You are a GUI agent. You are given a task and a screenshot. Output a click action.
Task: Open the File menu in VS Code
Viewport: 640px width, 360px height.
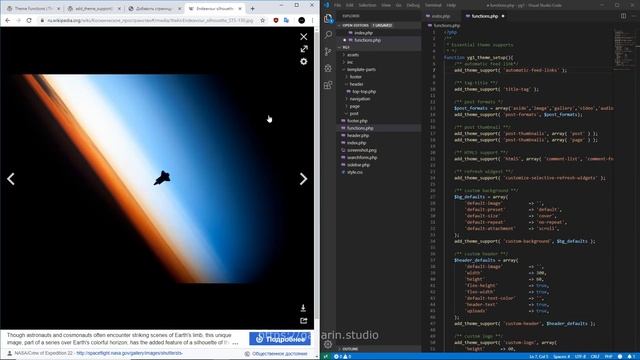click(338, 5)
